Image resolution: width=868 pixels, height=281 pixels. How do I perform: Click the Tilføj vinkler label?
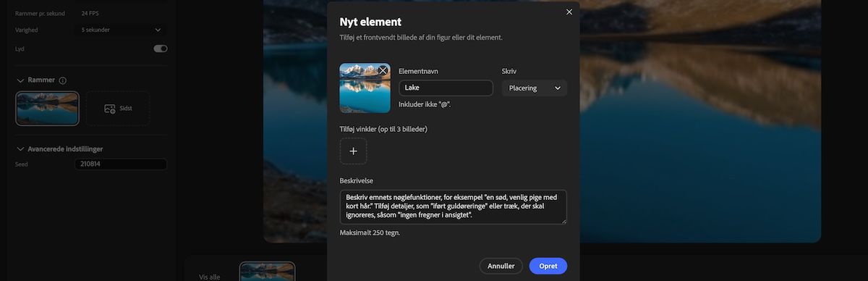383,129
